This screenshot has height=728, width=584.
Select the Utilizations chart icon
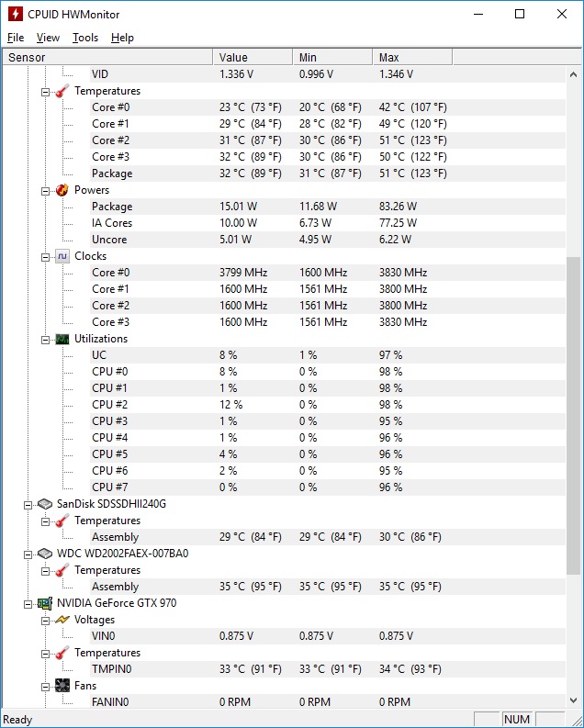click(x=62, y=339)
